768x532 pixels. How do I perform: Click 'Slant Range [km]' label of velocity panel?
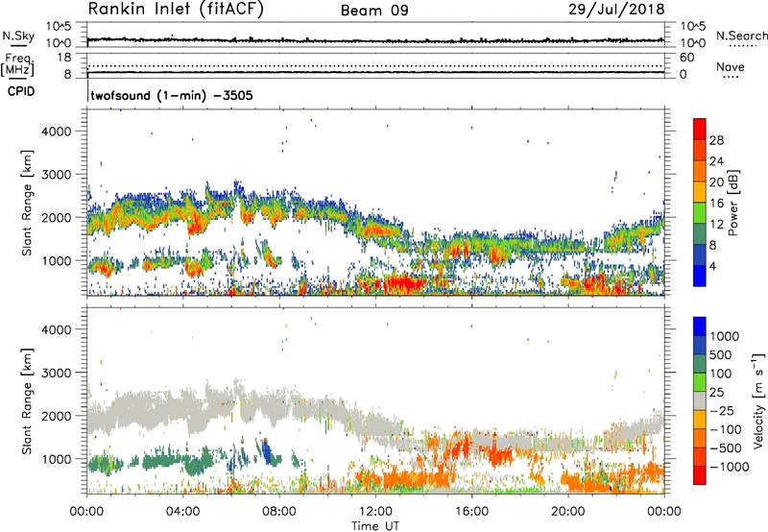[27, 400]
